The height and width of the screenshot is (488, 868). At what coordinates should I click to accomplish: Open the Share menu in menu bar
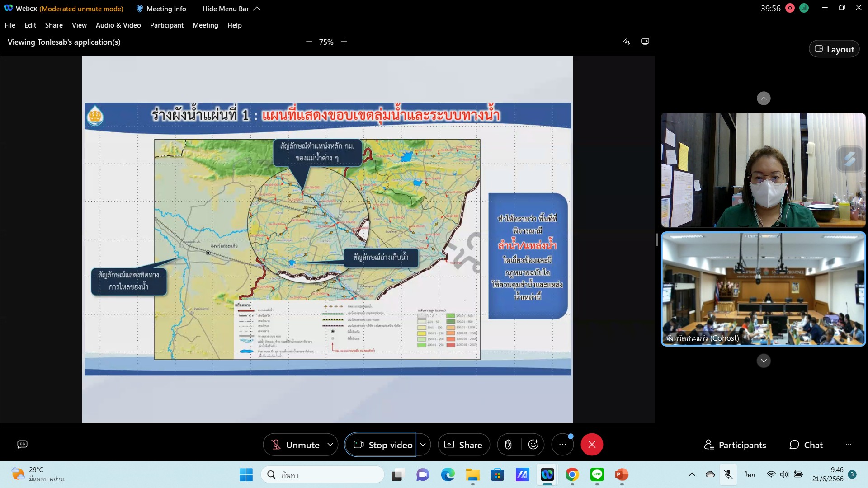click(x=54, y=25)
